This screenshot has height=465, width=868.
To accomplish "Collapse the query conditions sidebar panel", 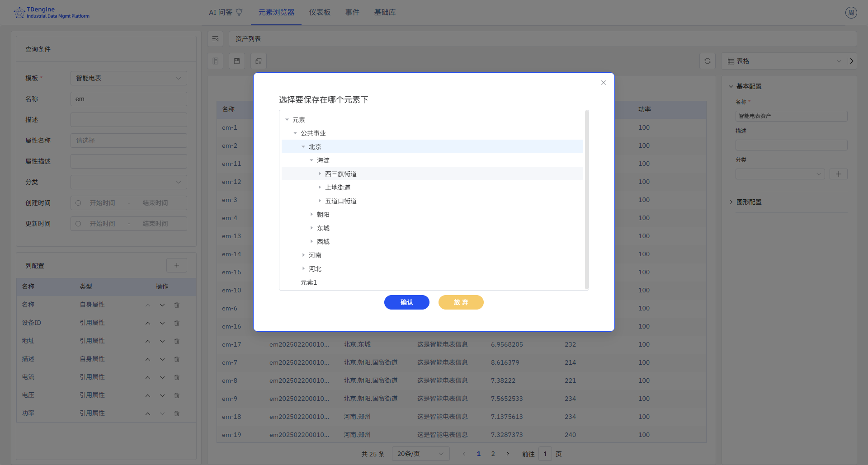I will pos(215,39).
